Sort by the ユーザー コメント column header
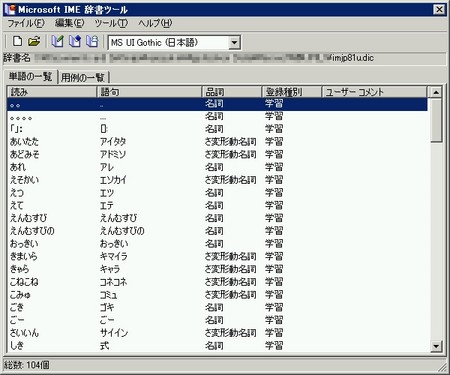450x375 pixels. pos(374,92)
